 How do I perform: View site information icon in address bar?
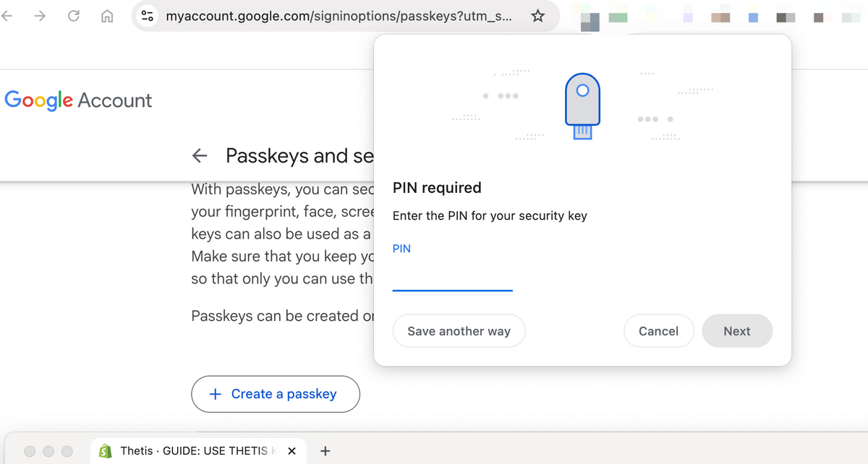pyautogui.click(x=148, y=16)
